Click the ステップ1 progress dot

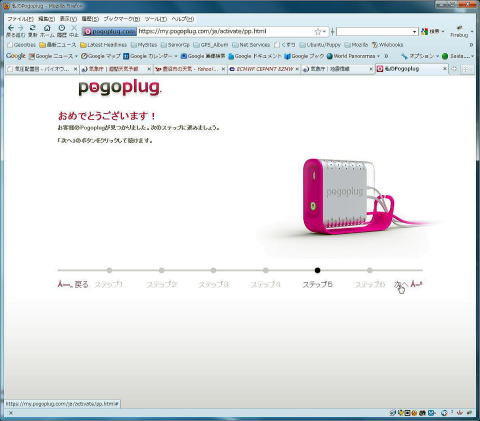point(109,270)
